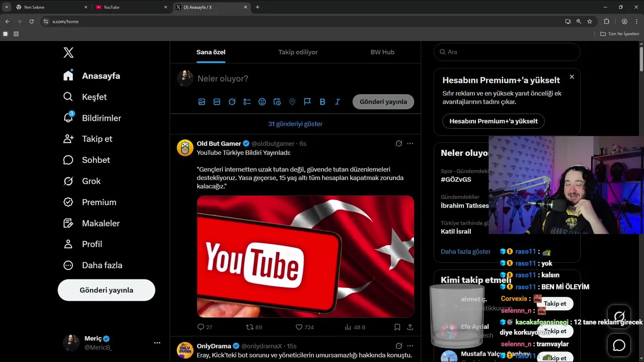Open Grok icon on Old But Gamer post
644x362 pixels.
pyautogui.click(x=399, y=143)
